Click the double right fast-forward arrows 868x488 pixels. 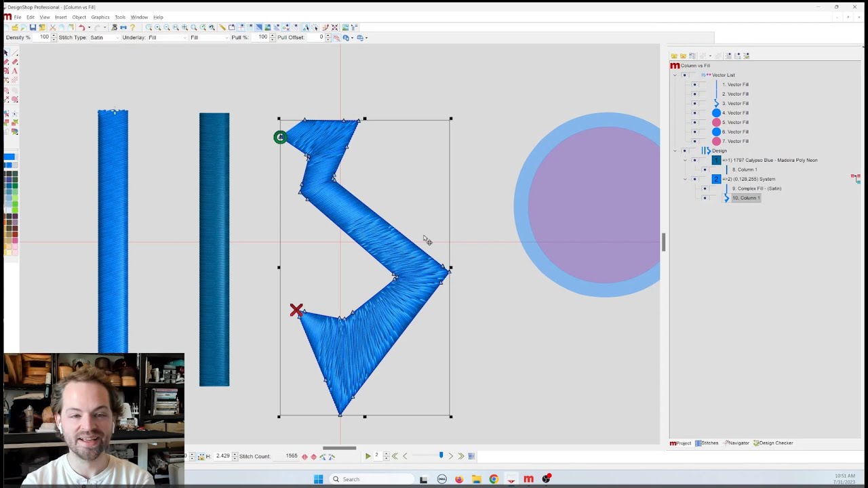click(460, 456)
